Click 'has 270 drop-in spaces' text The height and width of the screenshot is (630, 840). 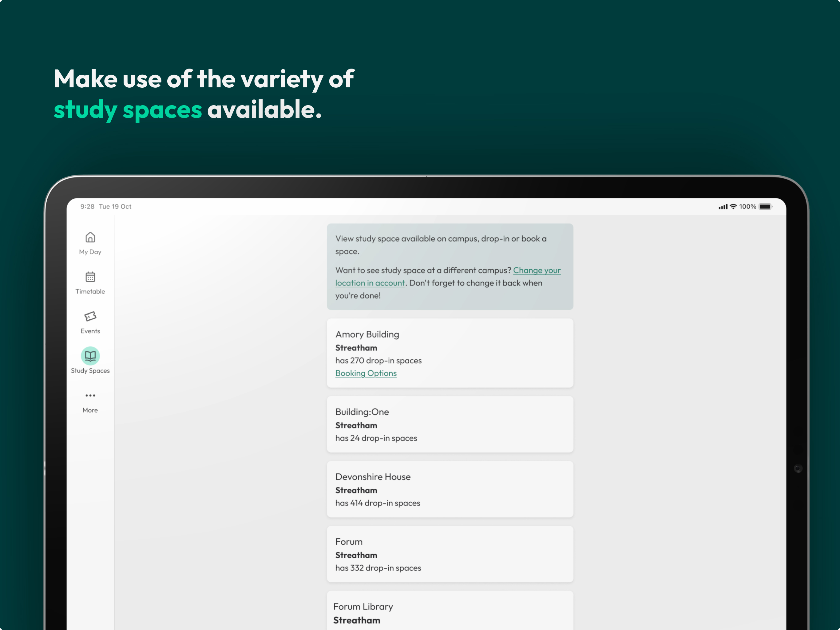(x=378, y=361)
